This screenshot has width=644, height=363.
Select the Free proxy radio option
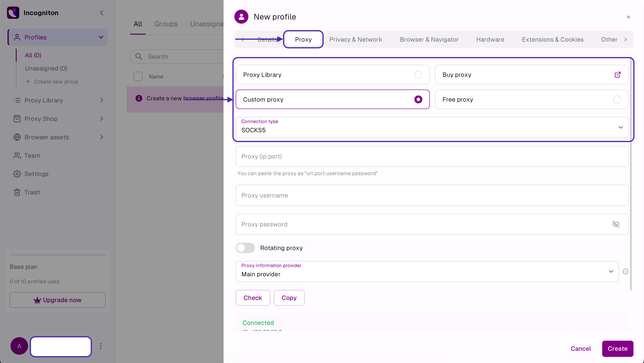click(x=617, y=99)
